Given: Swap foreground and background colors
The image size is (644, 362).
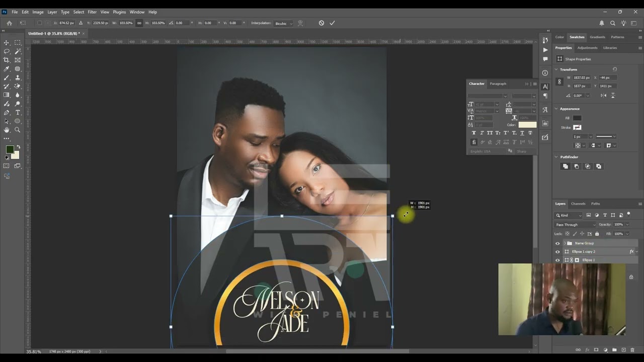Looking at the screenshot, I should click(19, 147).
